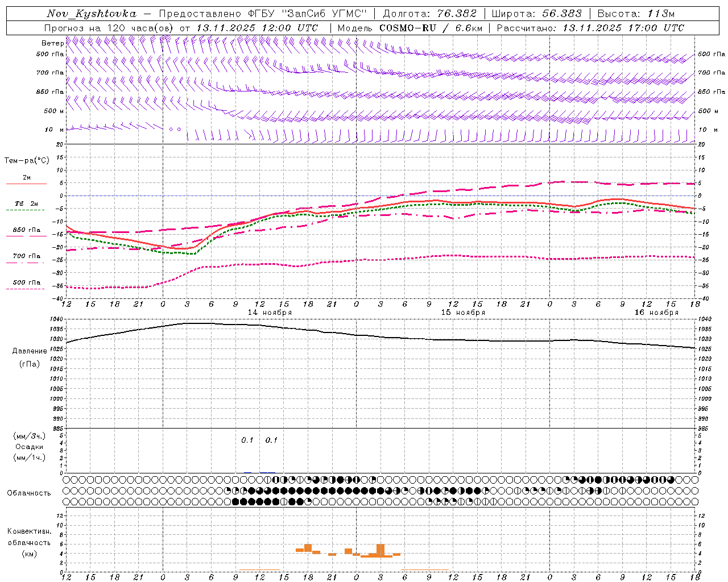Click the 'Ветер' wind panel label
728x582 pixels.
click(x=52, y=43)
